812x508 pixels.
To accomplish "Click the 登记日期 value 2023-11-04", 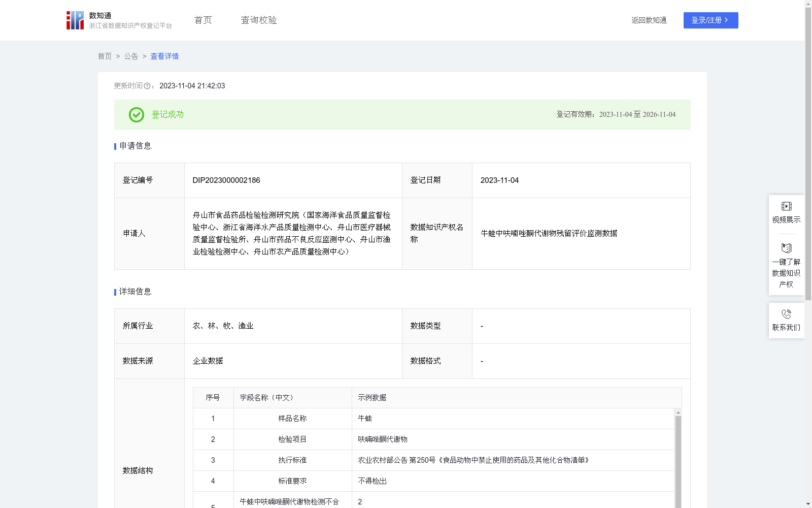I will tap(499, 180).
